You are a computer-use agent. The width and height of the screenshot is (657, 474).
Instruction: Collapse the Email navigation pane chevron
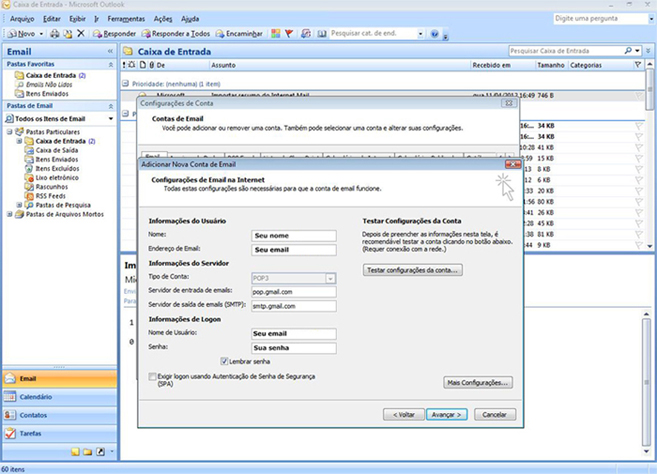coord(110,51)
